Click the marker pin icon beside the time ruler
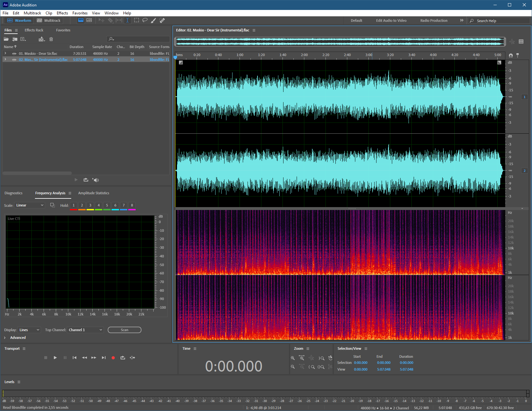The width and height of the screenshot is (532, 411). (x=518, y=55)
